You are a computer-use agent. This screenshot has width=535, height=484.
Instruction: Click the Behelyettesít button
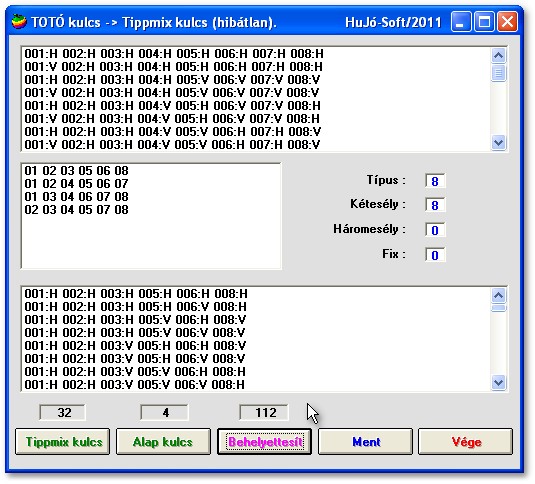[x=264, y=442]
